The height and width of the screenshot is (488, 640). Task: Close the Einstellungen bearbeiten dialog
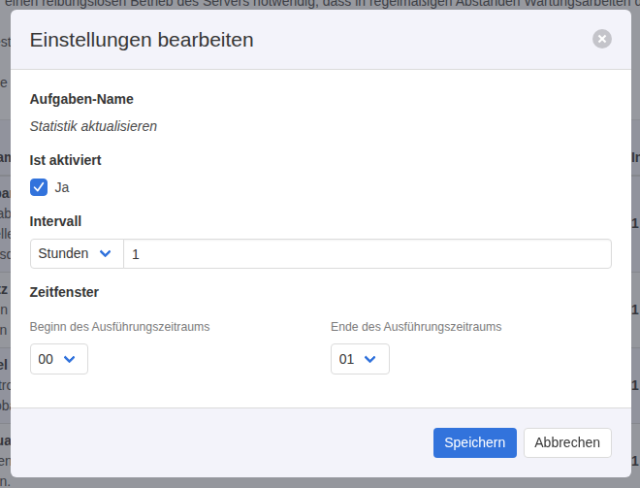[602, 39]
